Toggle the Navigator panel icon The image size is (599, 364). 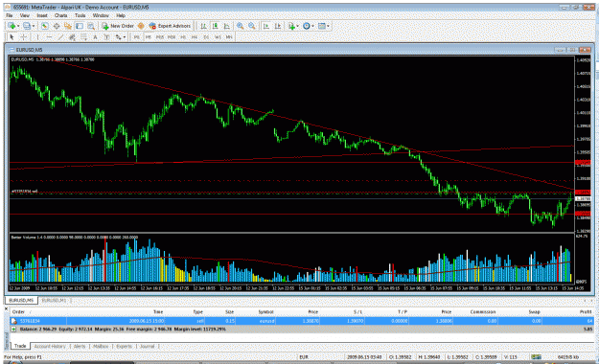point(68,26)
